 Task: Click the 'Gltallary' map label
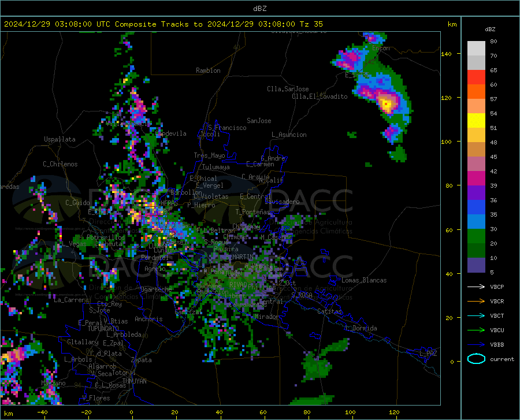tap(83, 342)
